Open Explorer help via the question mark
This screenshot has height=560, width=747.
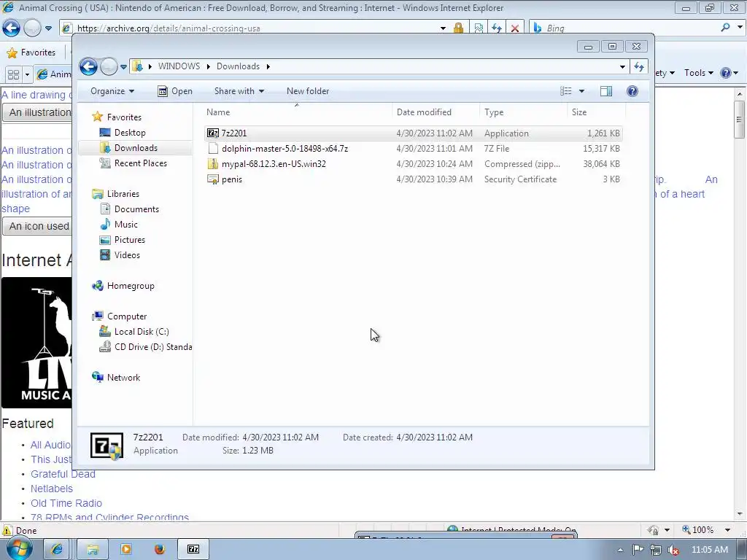click(632, 91)
